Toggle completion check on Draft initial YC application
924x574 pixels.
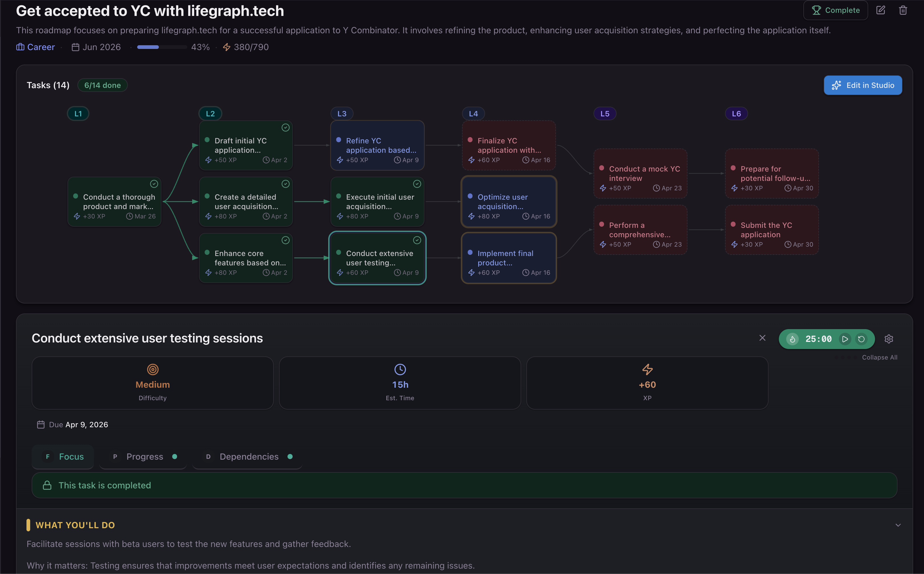[285, 127]
